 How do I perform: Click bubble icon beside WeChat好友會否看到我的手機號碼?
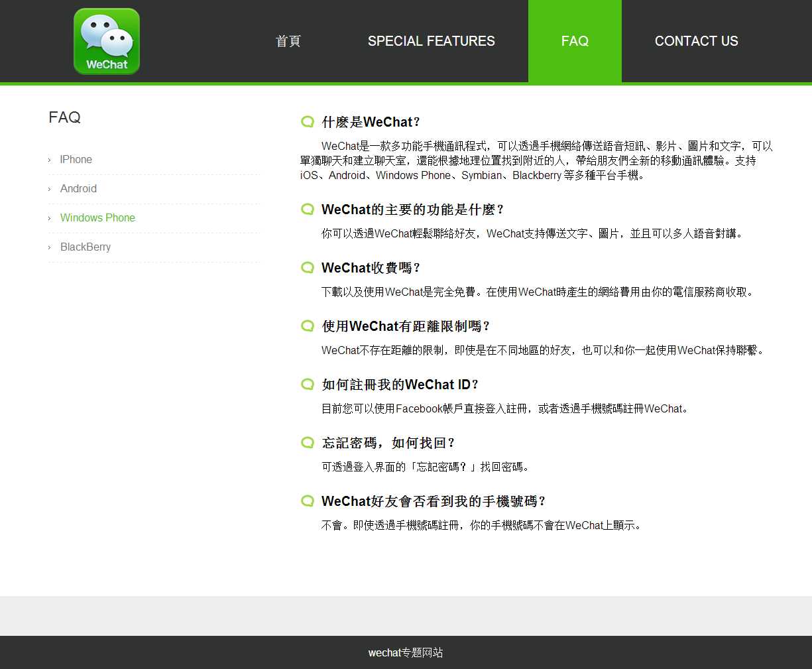tap(308, 501)
